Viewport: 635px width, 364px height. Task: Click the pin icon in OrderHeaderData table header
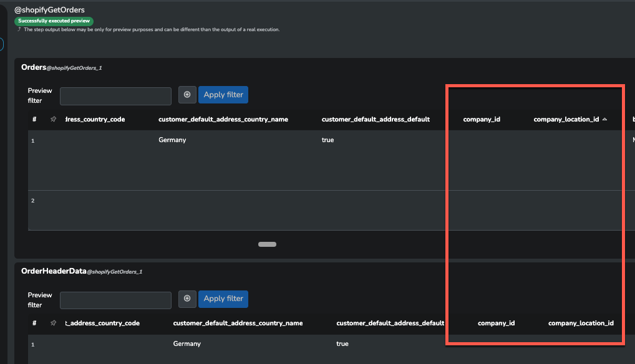pyautogui.click(x=53, y=323)
